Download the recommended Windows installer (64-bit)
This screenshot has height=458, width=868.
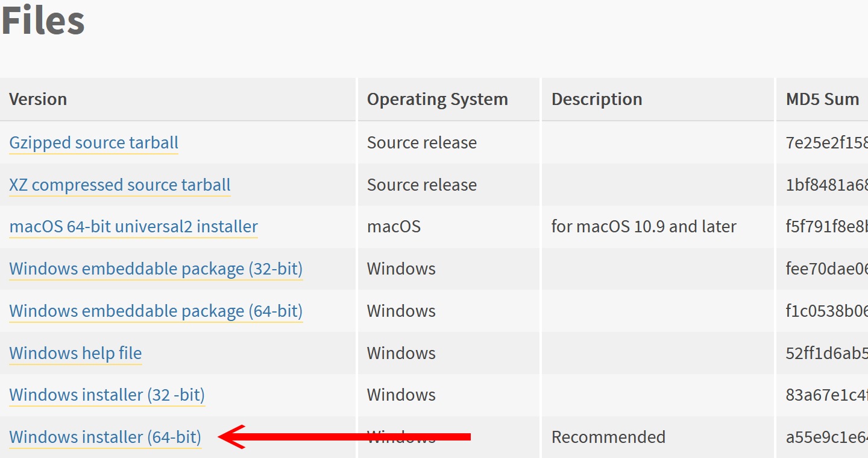[104, 437]
